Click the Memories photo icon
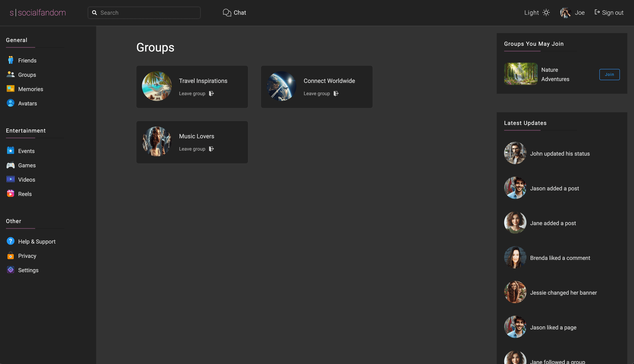This screenshot has width=634, height=364. [x=10, y=89]
